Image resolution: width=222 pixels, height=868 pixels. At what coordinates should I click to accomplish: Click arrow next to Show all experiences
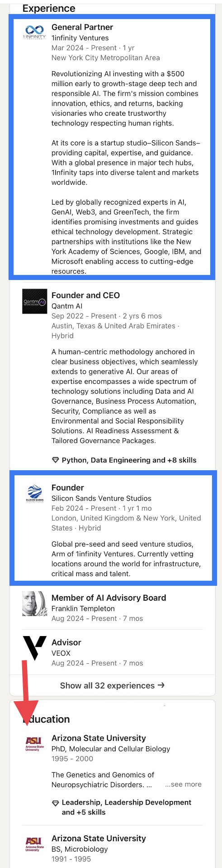(161, 685)
